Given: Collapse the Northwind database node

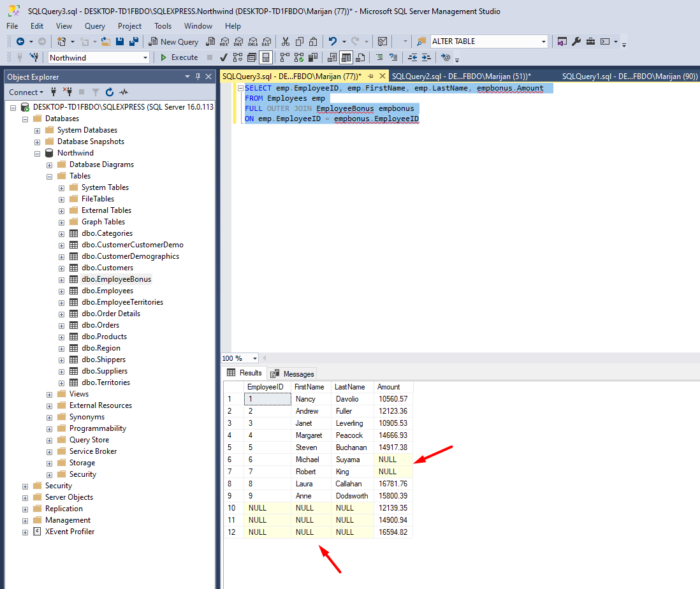Looking at the screenshot, I should tap(37, 154).
